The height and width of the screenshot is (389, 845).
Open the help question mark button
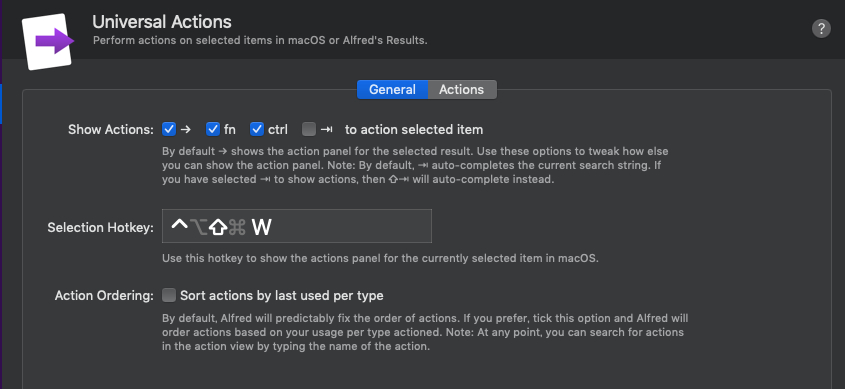pos(821,29)
